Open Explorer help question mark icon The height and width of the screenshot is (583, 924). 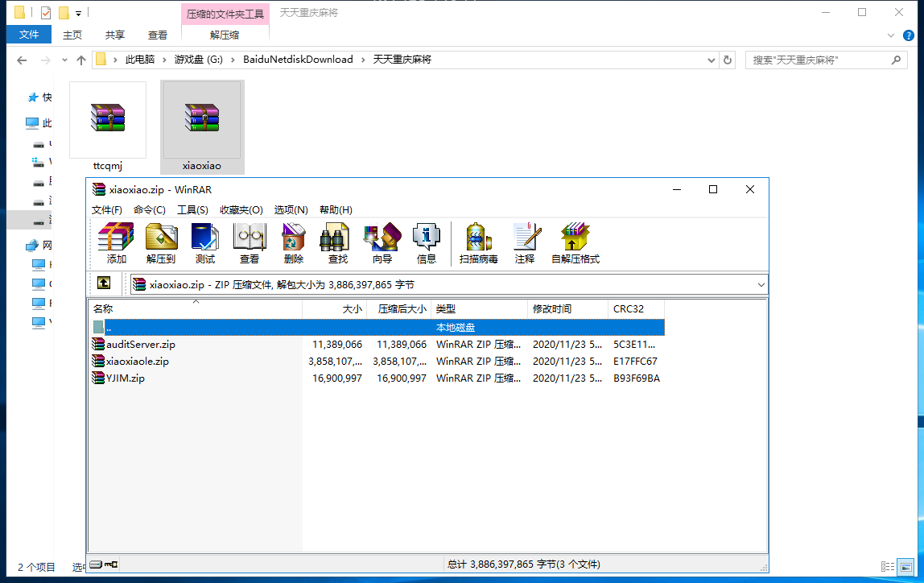coord(909,35)
